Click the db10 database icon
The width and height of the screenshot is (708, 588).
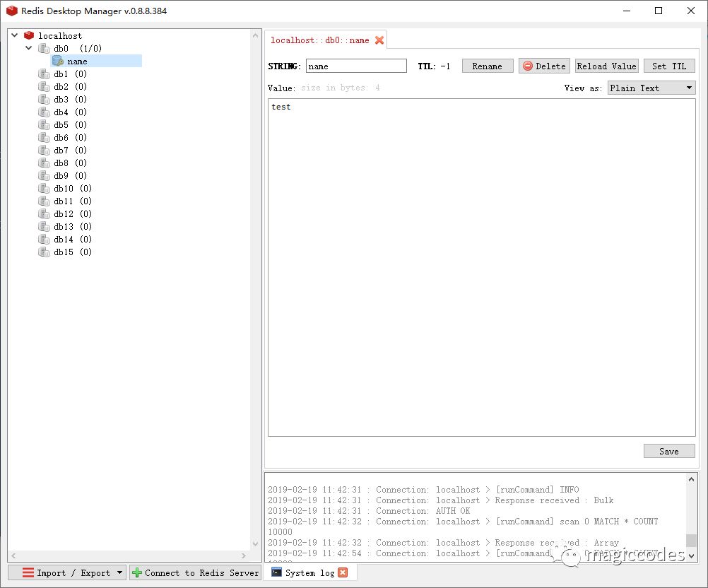pos(44,188)
